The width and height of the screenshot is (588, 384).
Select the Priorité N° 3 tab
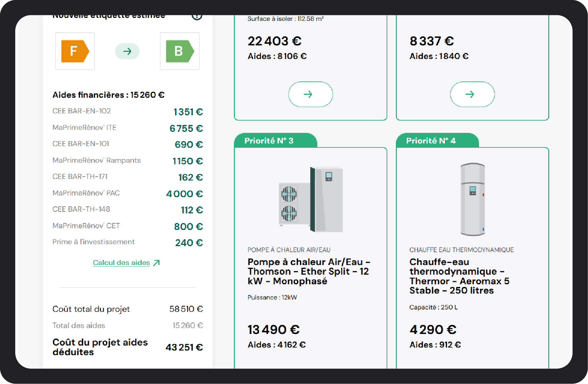tap(276, 140)
